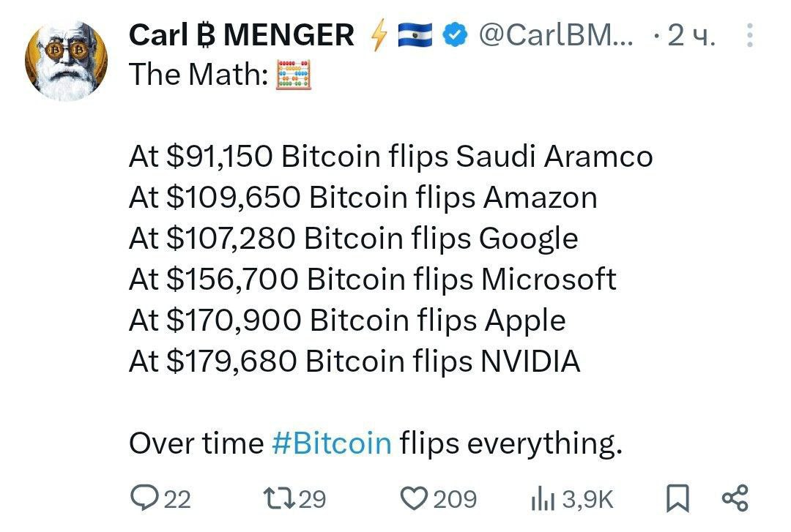
Task: Like the post with the heart icon
Action: click(x=415, y=498)
